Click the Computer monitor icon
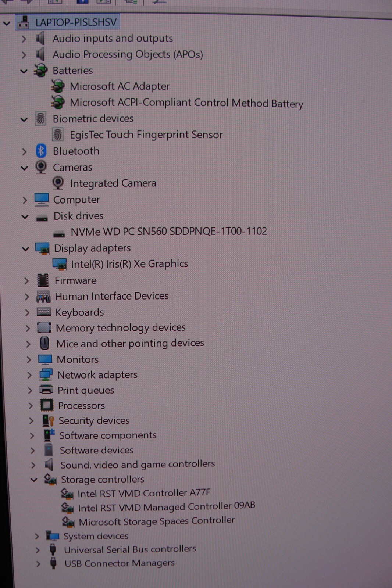This screenshot has width=392, height=588. pos(42,200)
